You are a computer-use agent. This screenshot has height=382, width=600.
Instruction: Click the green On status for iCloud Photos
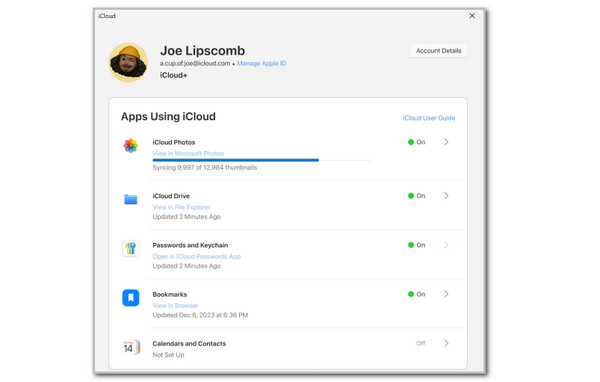pos(416,142)
